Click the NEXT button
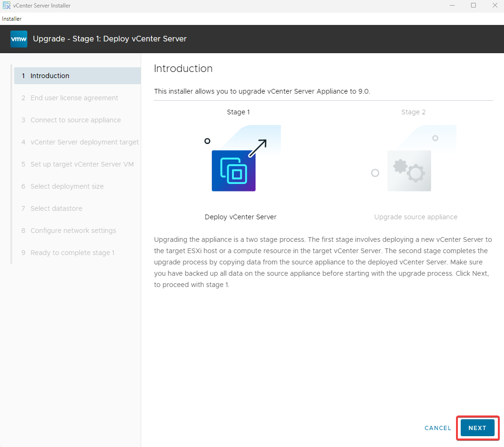Image resolution: width=504 pixels, height=447 pixels. click(x=477, y=428)
